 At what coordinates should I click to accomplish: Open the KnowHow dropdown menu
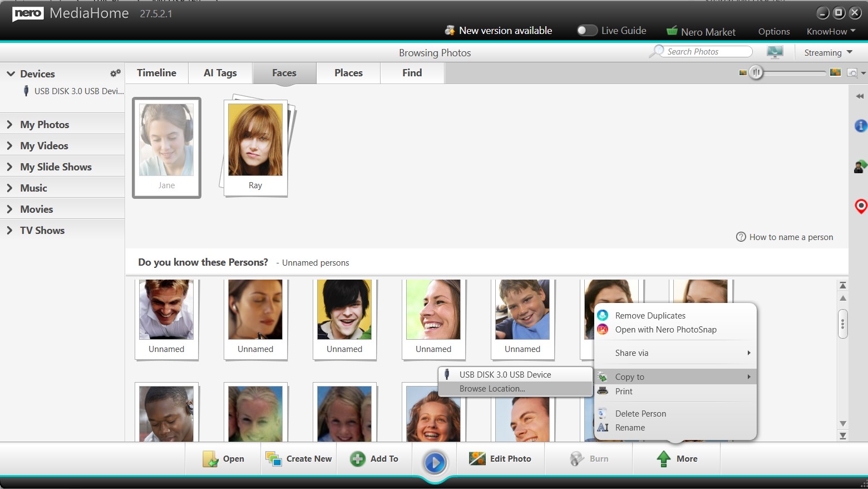(x=831, y=32)
